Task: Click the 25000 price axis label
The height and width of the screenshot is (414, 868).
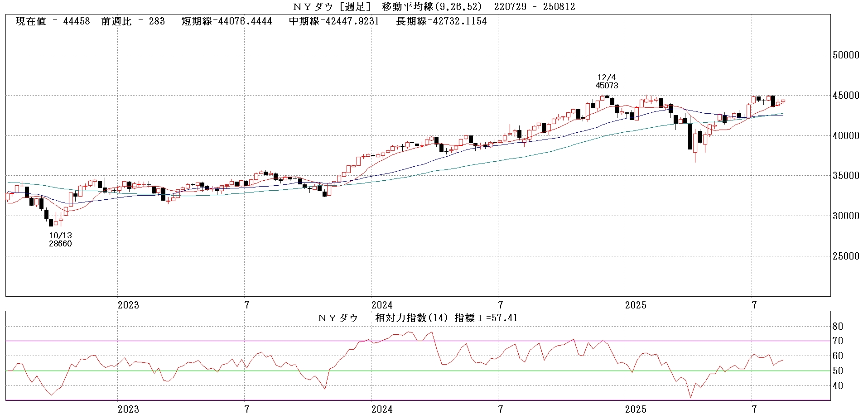Action: 846,256
